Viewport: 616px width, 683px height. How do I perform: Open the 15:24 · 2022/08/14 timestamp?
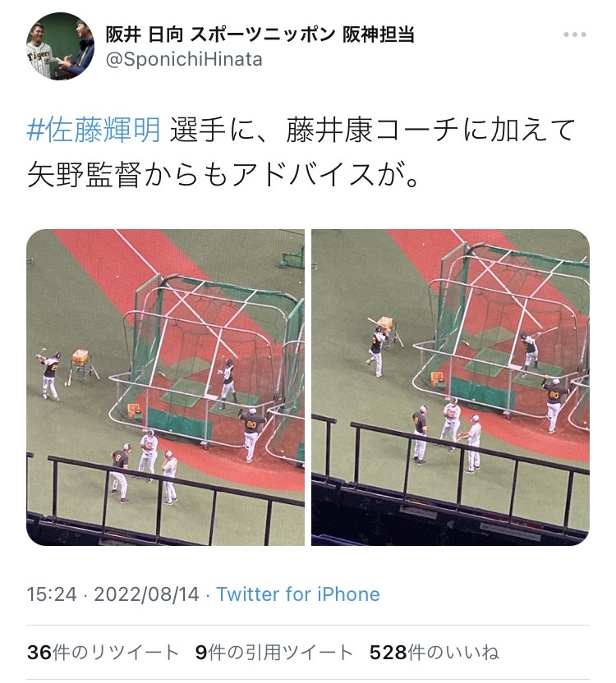tap(113, 594)
